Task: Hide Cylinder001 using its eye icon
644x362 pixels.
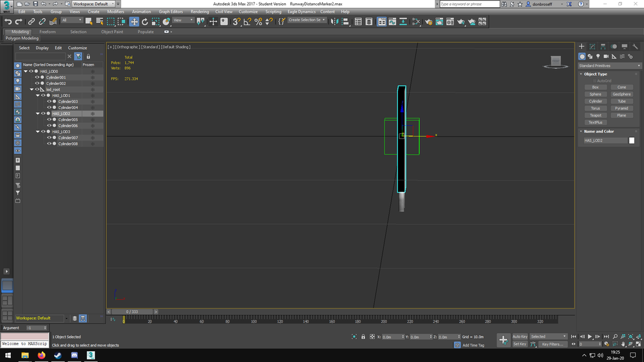Action: point(37,77)
